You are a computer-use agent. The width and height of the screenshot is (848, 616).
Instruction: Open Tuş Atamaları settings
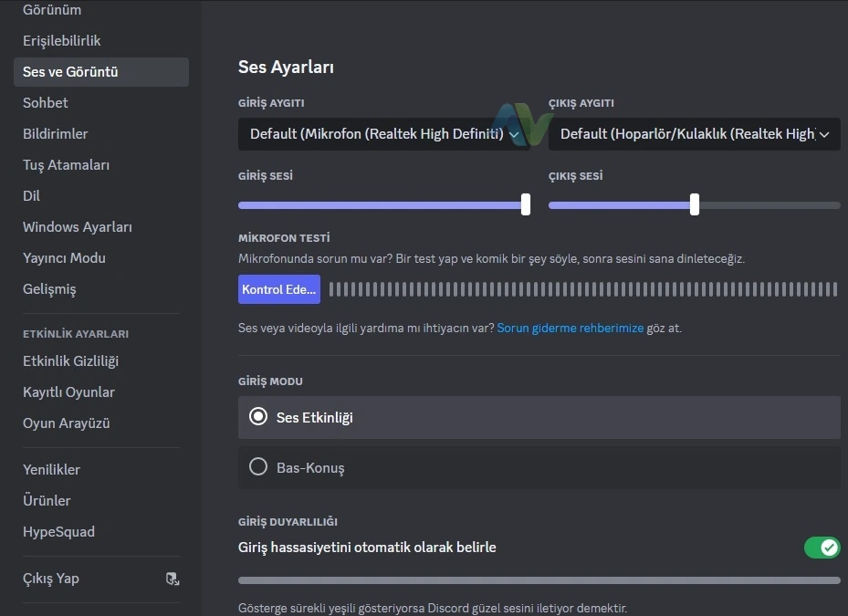coord(66,165)
